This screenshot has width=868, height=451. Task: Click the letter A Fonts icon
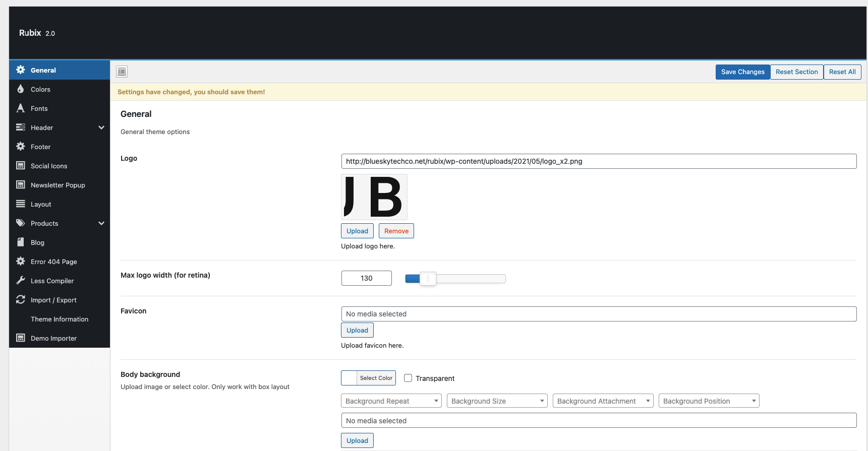tap(21, 108)
